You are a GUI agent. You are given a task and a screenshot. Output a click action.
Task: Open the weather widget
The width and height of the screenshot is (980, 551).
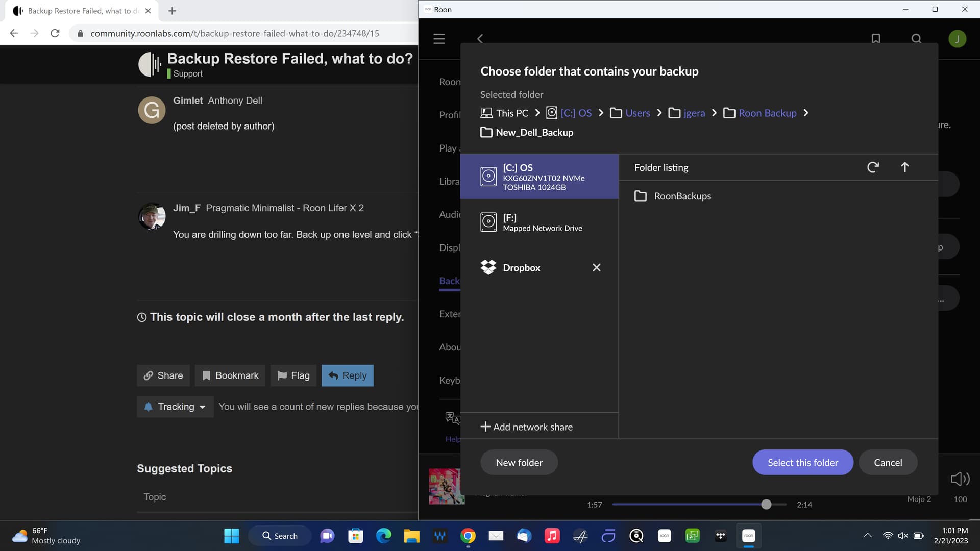pyautogui.click(x=47, y=536)
